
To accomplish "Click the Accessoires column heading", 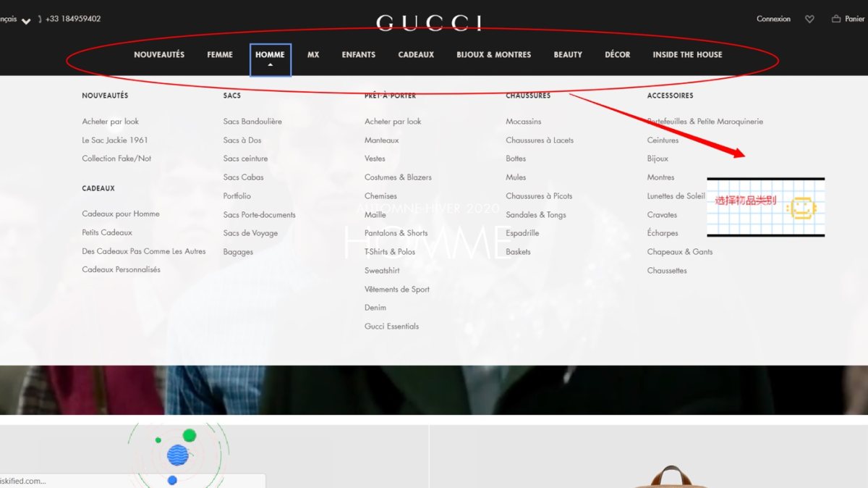I will (670, 96).
